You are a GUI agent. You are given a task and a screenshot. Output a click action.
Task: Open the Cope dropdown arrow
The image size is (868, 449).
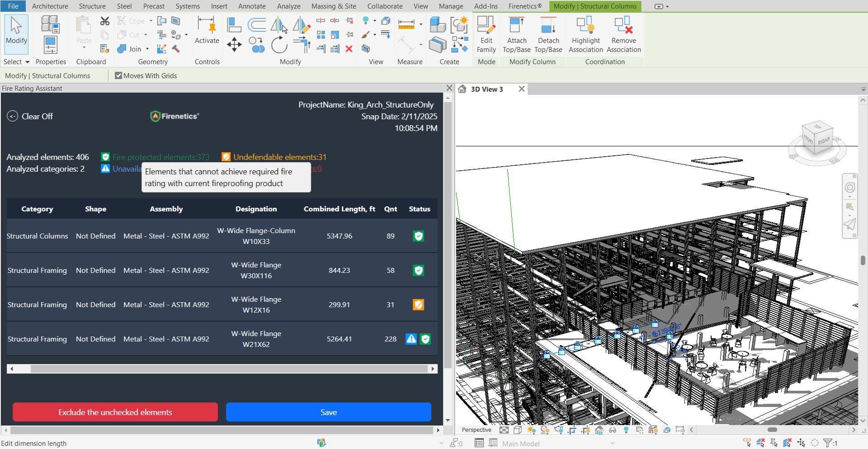[x=151, y=21]
